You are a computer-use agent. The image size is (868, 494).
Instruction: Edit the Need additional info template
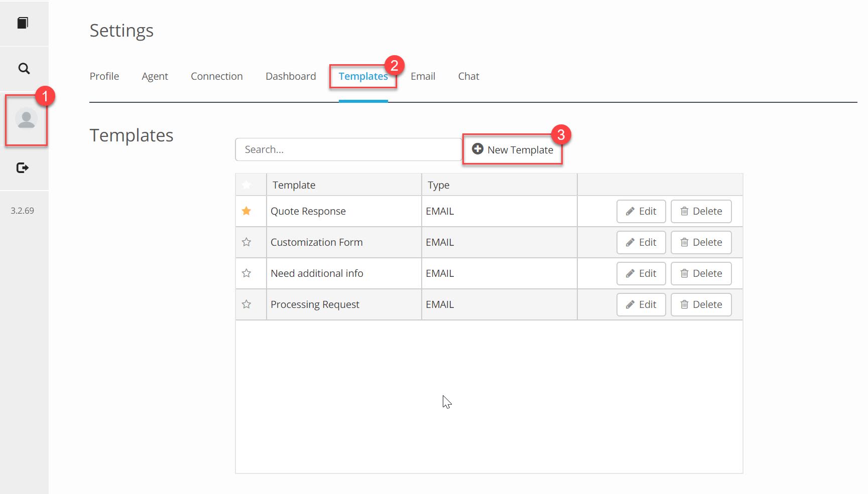pyautogui.click(x=641, y=273)
